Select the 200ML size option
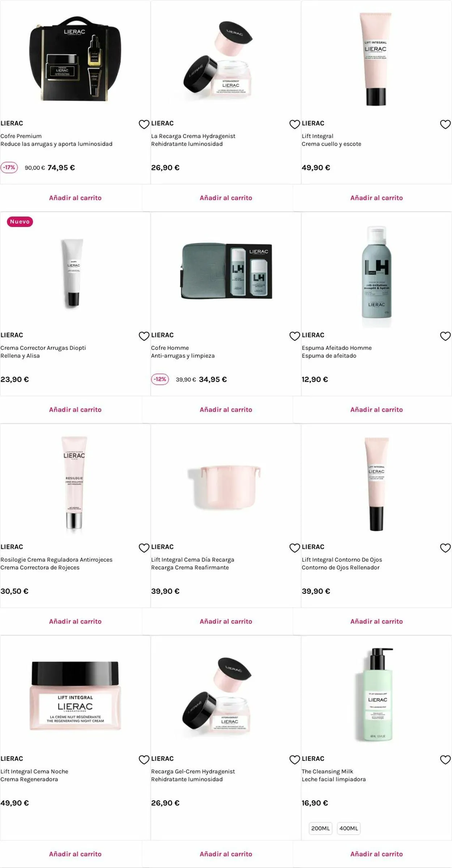This screenshot has width=452, height=868. [320, 828]
